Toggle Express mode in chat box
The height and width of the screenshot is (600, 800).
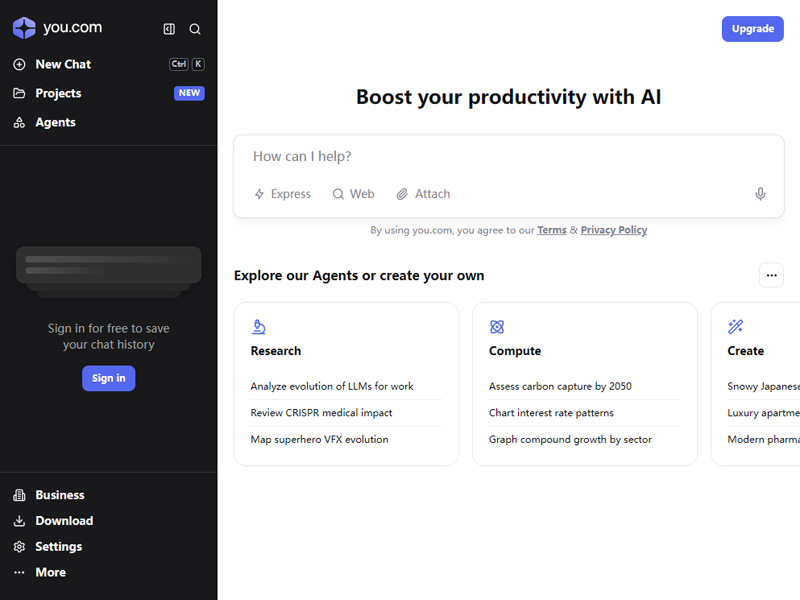pyautogui.click(x=282, y=194)
